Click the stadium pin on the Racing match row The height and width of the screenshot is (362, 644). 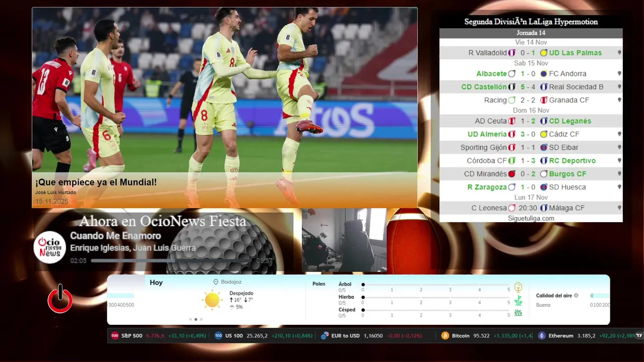(619, 100)
